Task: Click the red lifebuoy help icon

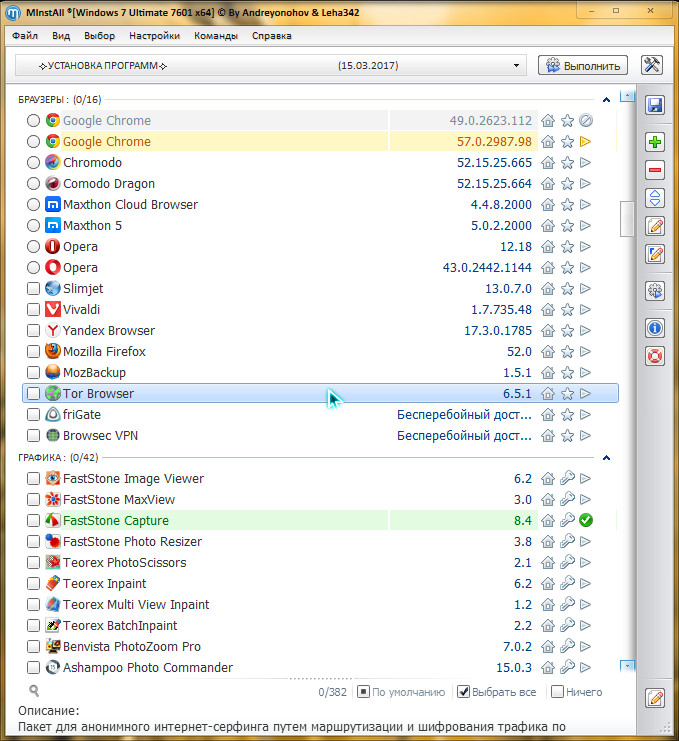Action: [655, 356]
